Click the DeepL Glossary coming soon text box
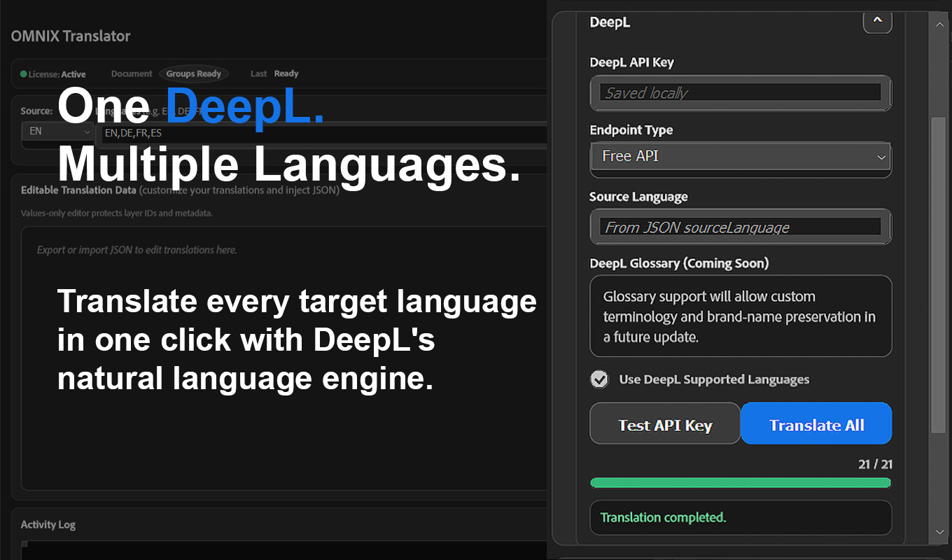Viewport: 952px width, 560px height. pyautogui.click(x=741, y=316)
